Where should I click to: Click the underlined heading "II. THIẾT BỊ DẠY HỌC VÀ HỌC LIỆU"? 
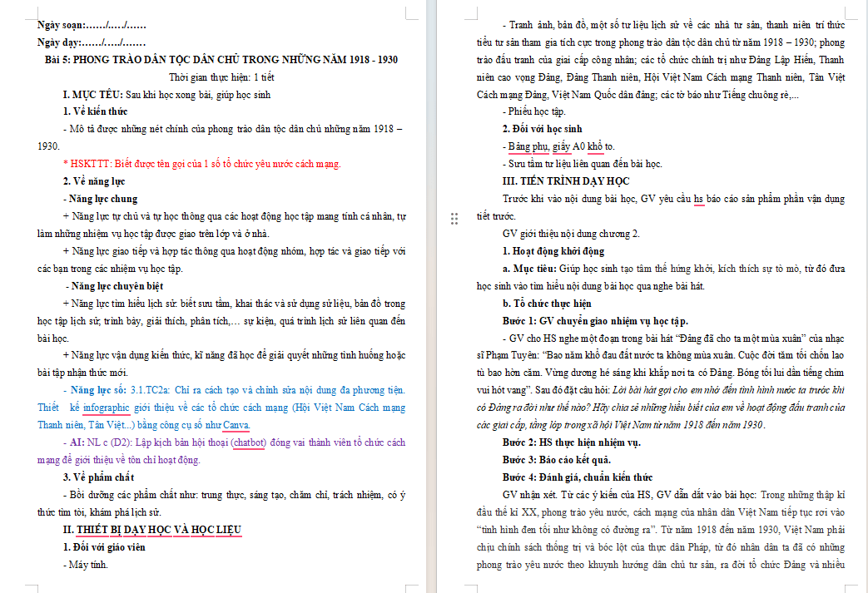(x=152, y=530)
